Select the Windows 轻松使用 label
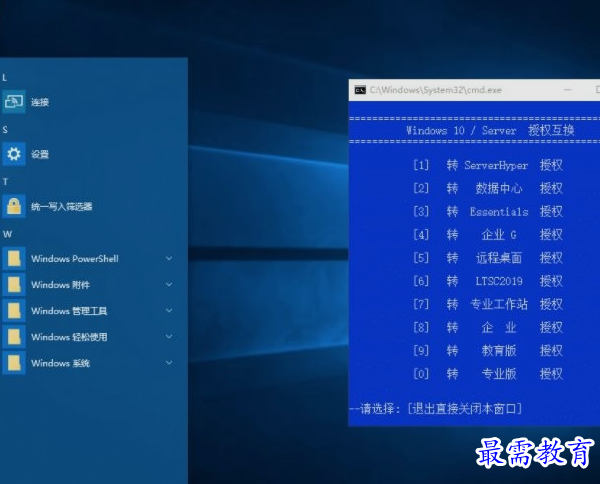Image resolution: width=600 pixels, height=484 pixels. (69, 337)
